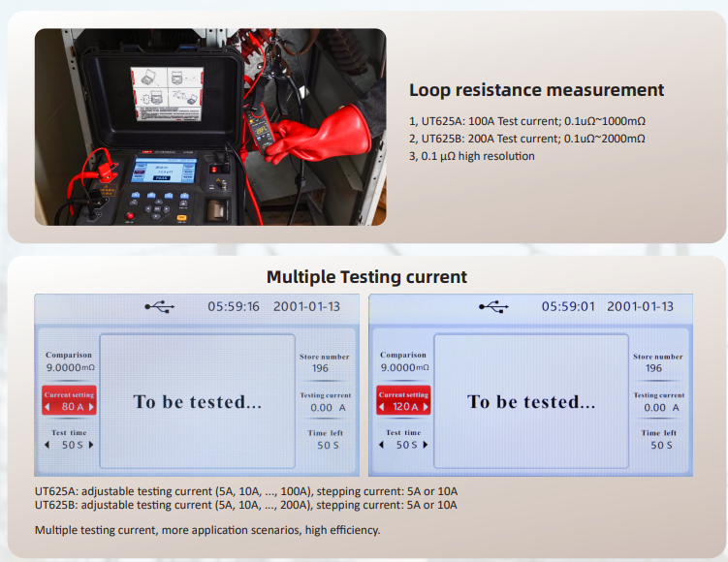Click the left Test time arrow on the 80 A screen
Image resolution: width=728 pixels, height=562 pixels.
coord(47,445)
